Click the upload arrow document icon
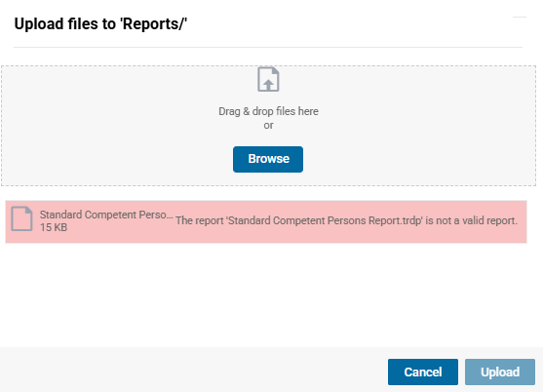 (x=268, y=79)
